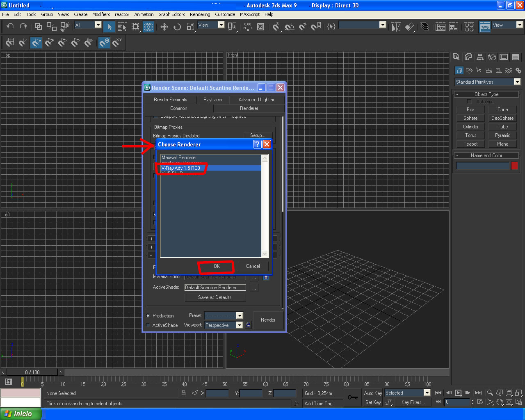Select the ActiveShade render mode radio
Screen dimensions: 525x420
[148, 325]
